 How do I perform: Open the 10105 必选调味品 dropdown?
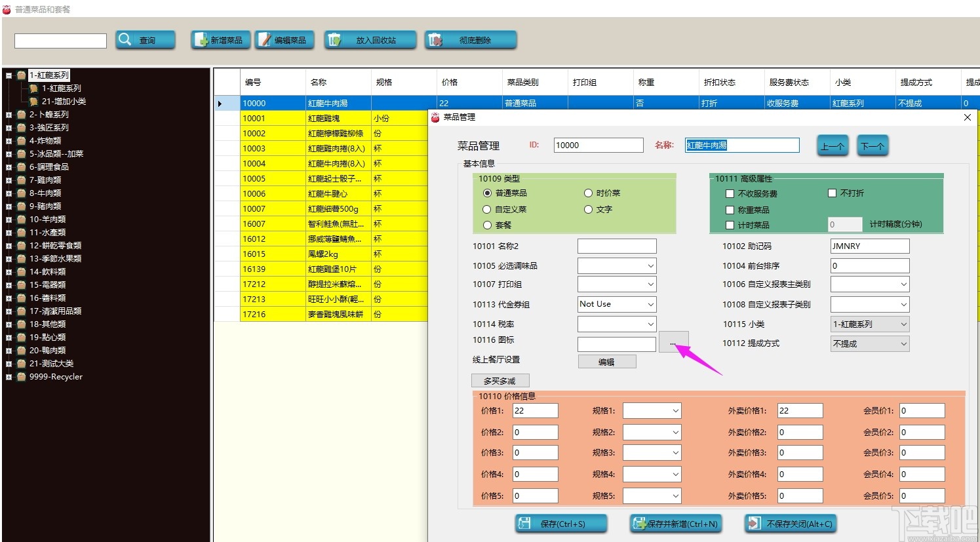(x=617, y=265)
